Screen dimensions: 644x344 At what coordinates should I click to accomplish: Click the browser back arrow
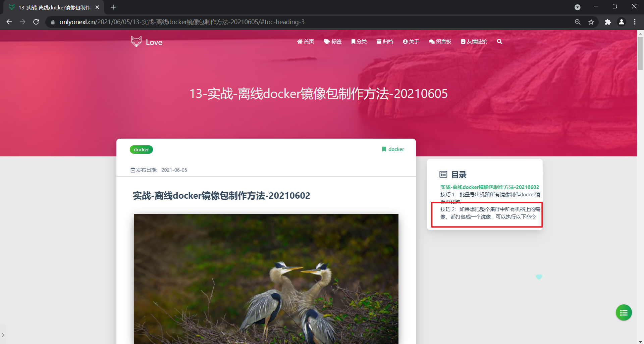pos(9,22)
